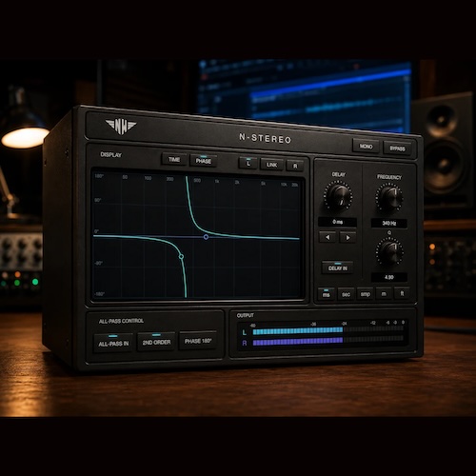Select the smp delay unit
Viewport: 476px width, 476px height.
[366, 294]
